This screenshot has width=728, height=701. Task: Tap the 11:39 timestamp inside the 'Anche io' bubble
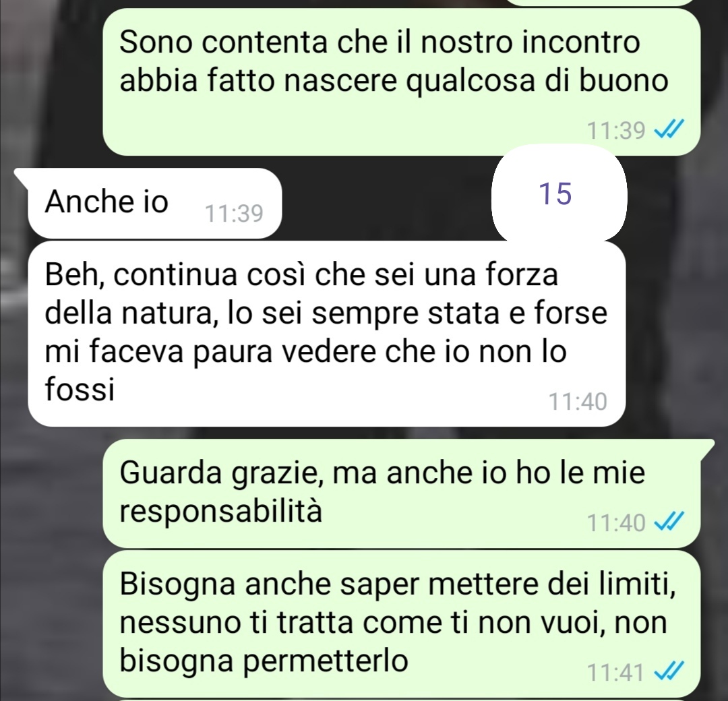point(234,214)
